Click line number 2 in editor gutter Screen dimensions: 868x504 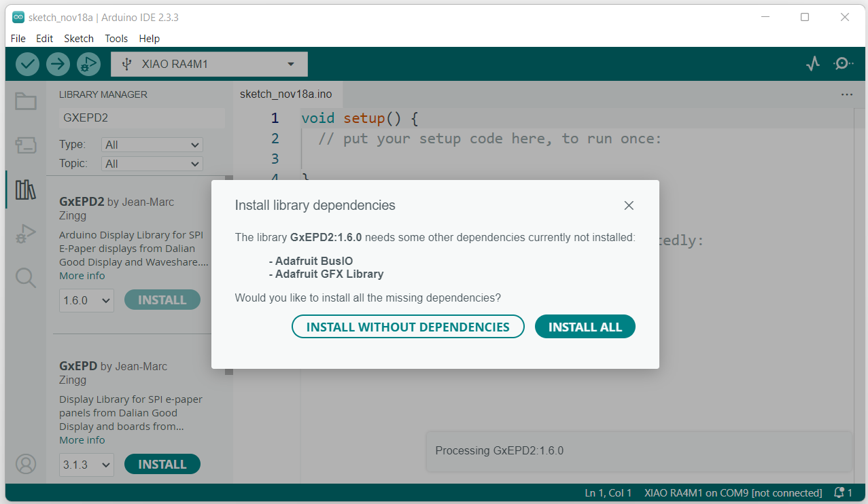pos(275,139)
